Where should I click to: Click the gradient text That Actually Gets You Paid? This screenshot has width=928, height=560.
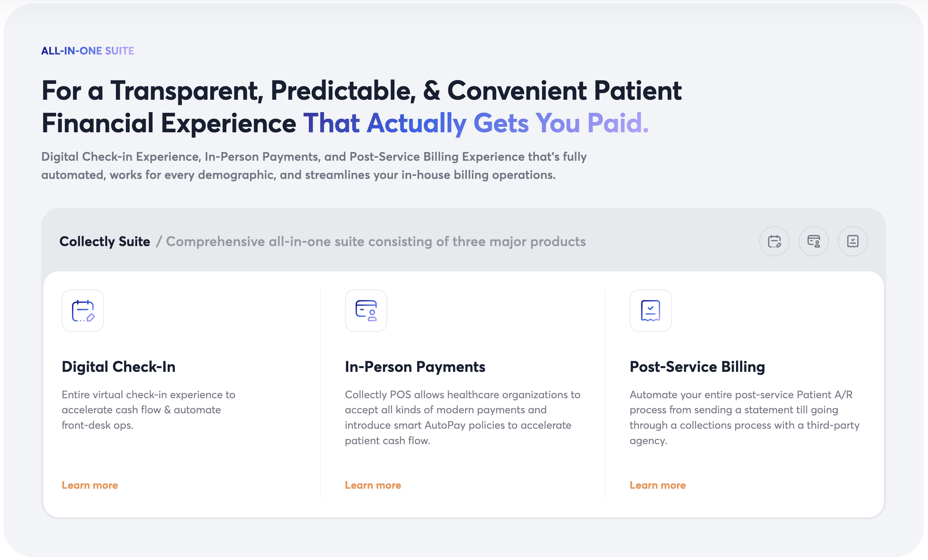pos(476,123)
